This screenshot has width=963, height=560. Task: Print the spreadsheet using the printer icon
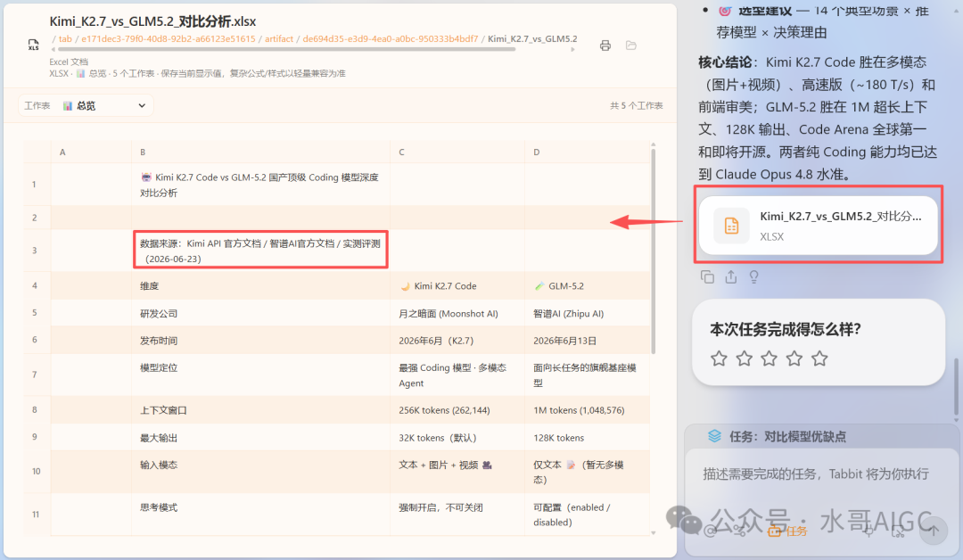(605, 45)
